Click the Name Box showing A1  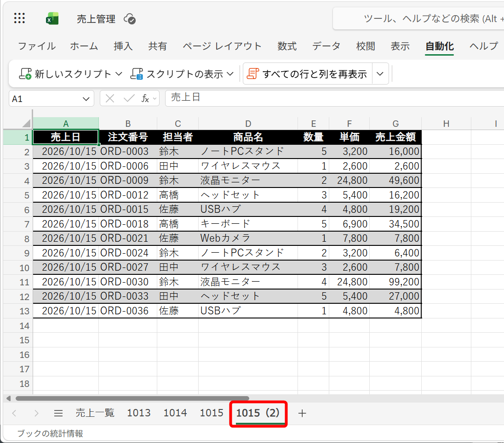point(45,99)
